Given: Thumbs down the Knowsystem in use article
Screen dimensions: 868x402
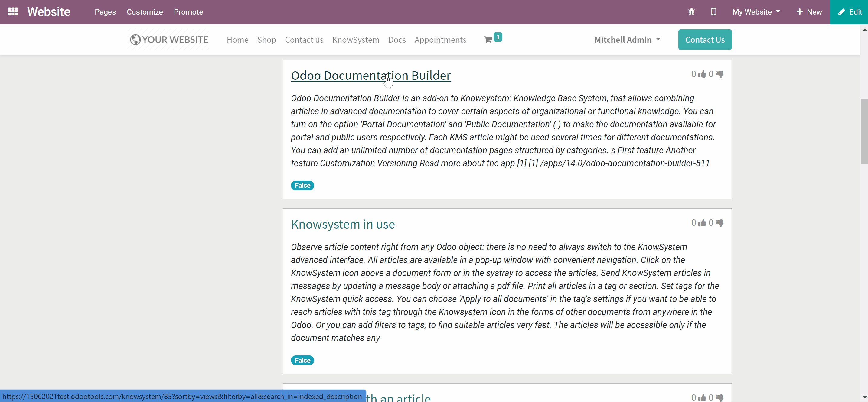Looking at the screenshot, I should coord(720,223).
